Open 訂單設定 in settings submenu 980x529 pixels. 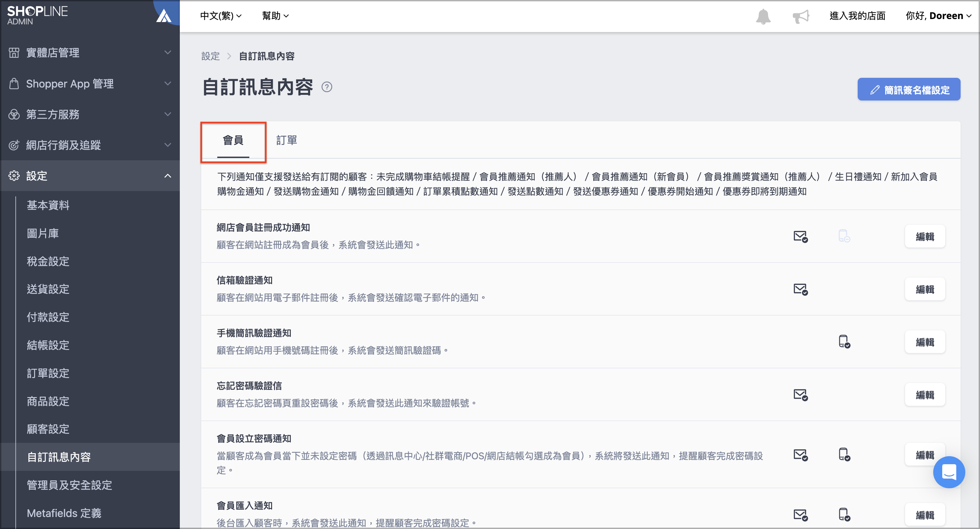click(48, 373)
